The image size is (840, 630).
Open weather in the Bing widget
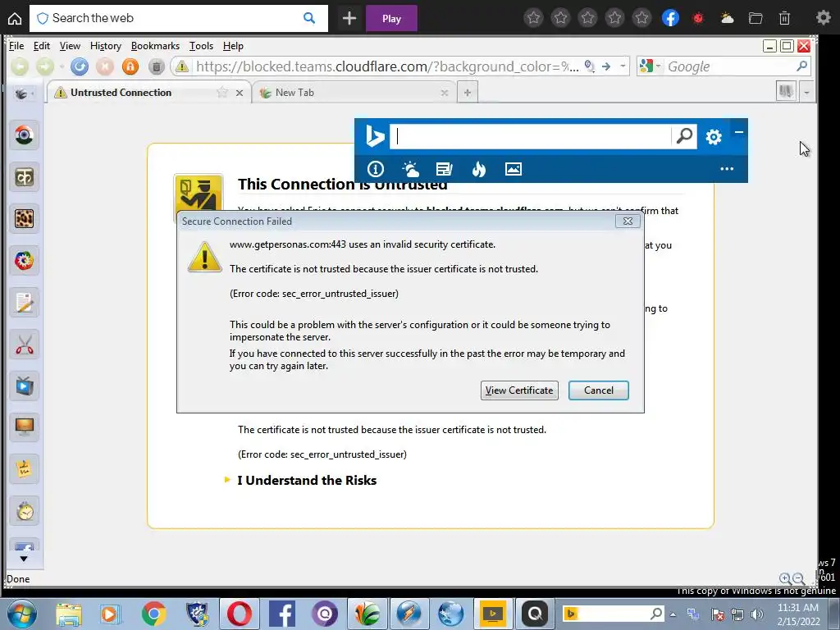tap(410, 169)
